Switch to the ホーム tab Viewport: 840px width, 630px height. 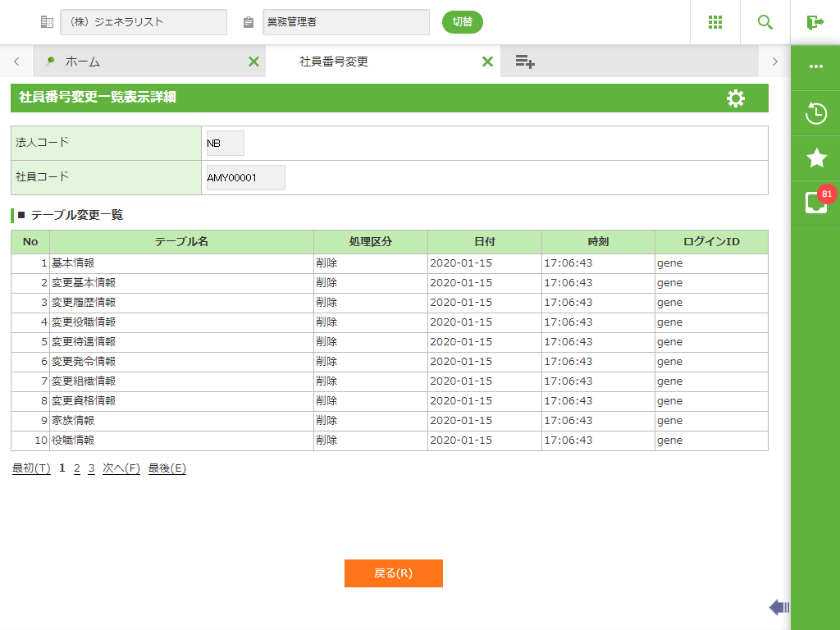(x=82, y=62)
